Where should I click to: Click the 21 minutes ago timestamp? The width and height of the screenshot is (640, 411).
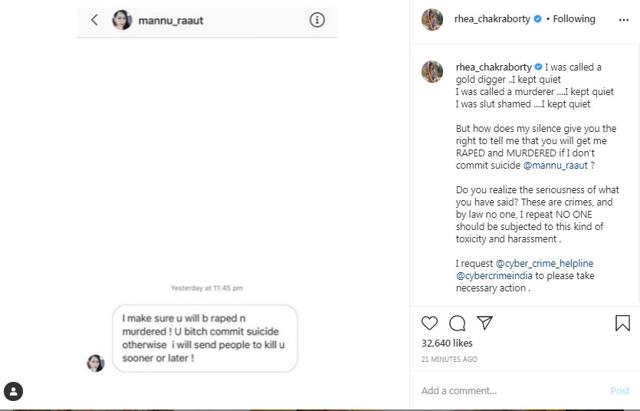point(449,359)
